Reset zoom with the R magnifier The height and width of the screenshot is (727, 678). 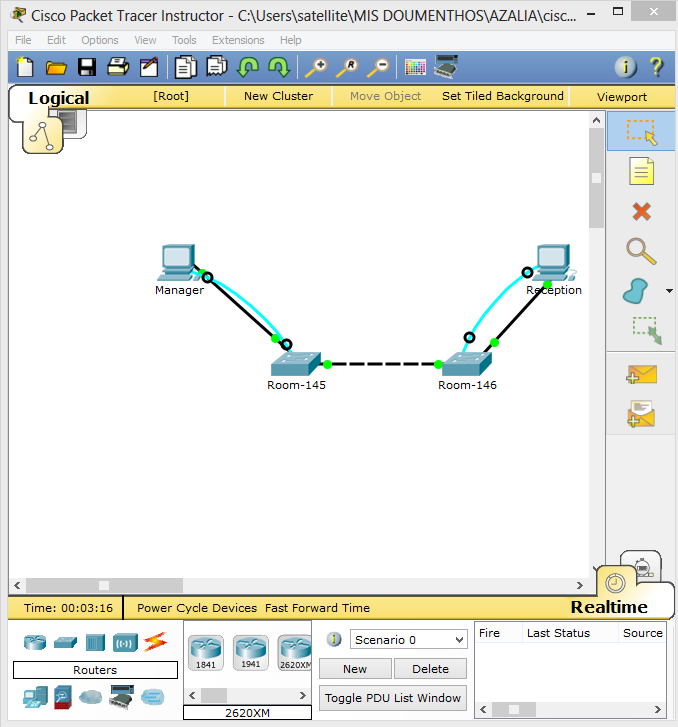pyautogui.click(x=347, y=67)
